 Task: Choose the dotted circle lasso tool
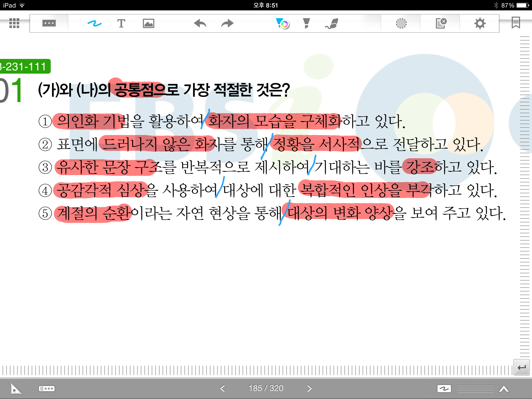(401, 23)
